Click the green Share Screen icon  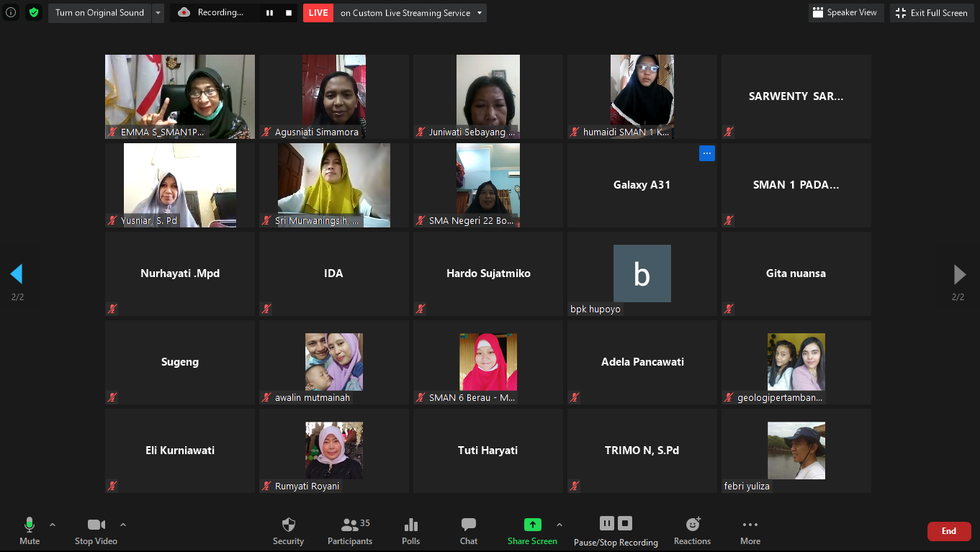coord(532,525)
